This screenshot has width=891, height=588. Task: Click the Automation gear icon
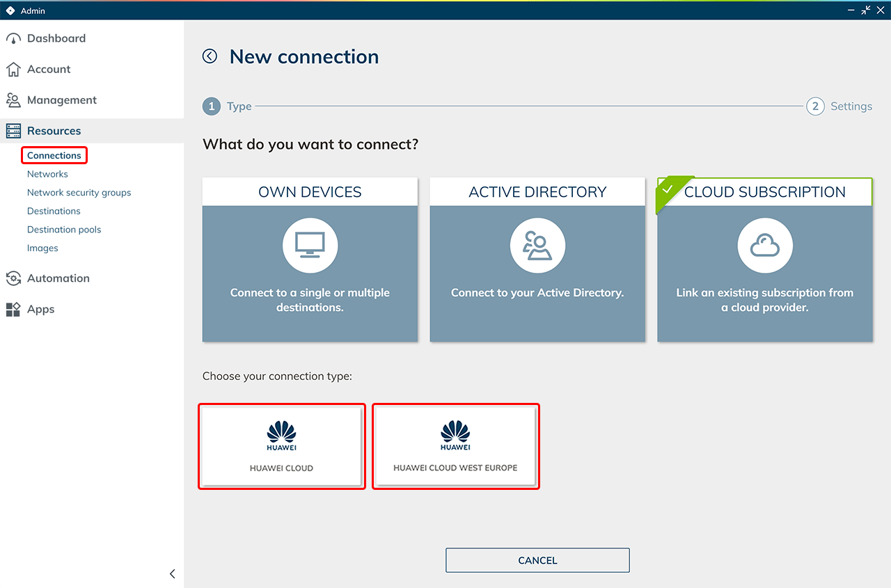coord(13,278)
